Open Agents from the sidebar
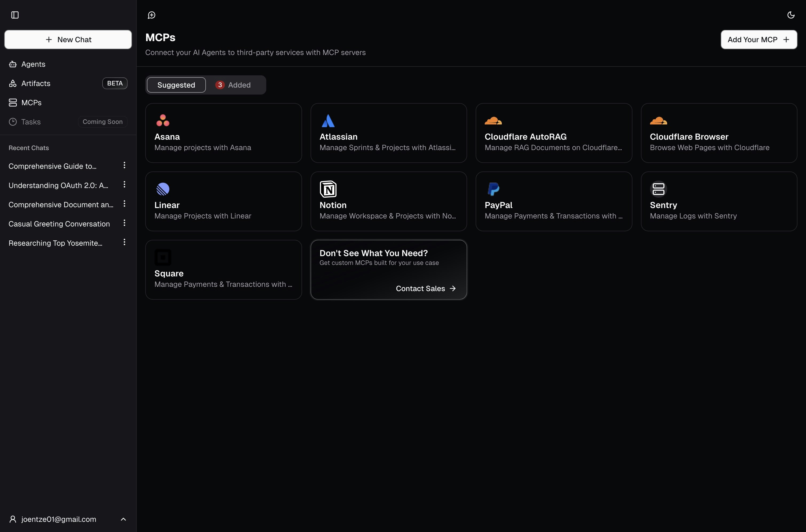Screen dimensions: 806x532 tap(68, 64)
